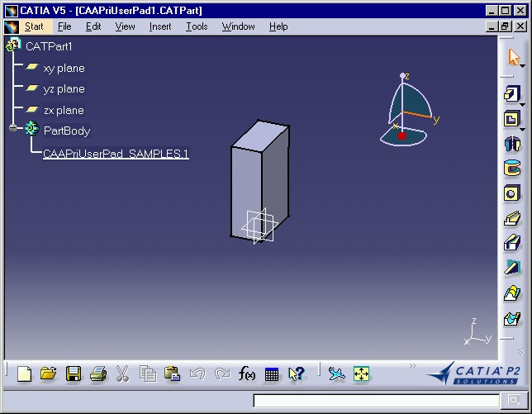Select the Hole tool icon
This screenshot has height=414, width=532.
click(x=511, y=193)
